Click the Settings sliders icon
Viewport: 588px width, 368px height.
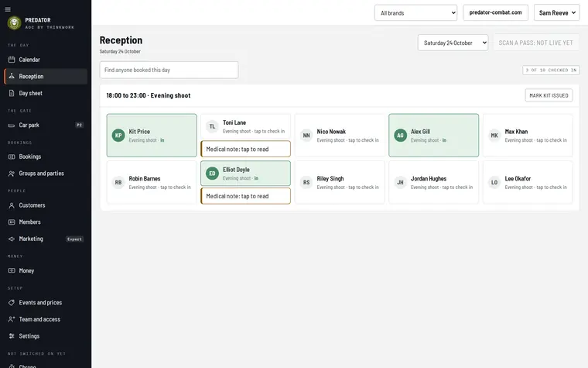12,336
